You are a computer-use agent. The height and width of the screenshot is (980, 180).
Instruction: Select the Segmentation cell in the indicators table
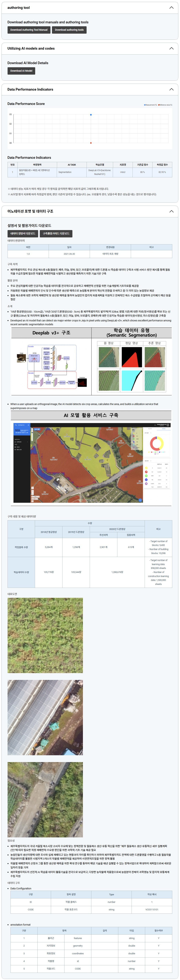(65, 172)
